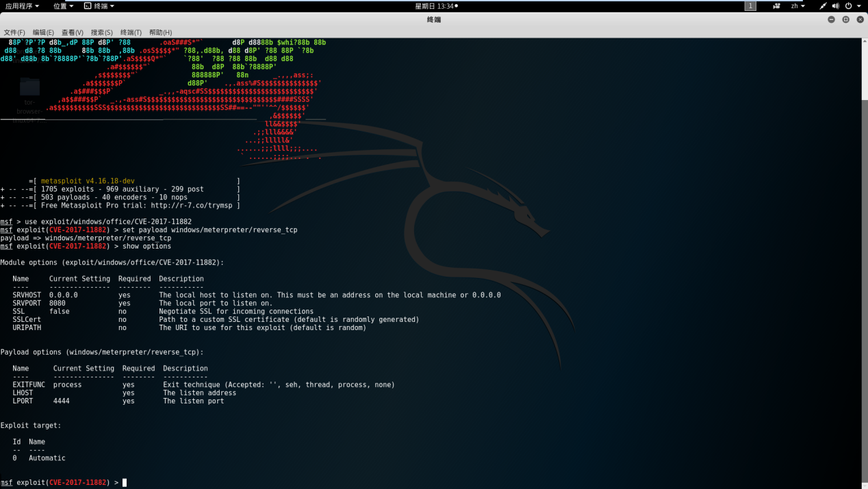The height and width of the screenshot is (489, 868).
Task: Click the SRVHOST option name
Action: (x=27, y=295)
